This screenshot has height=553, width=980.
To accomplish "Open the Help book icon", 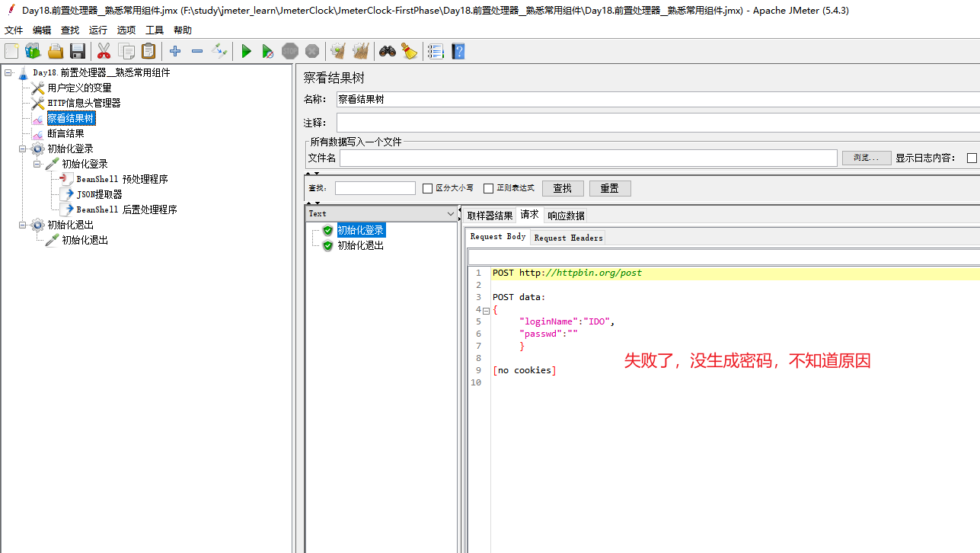I will (x=458, y=51).
